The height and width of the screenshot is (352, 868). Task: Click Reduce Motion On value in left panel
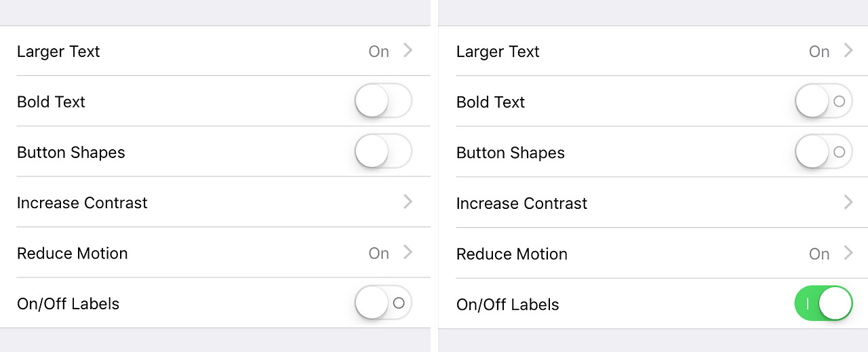[x=379, y=254]
